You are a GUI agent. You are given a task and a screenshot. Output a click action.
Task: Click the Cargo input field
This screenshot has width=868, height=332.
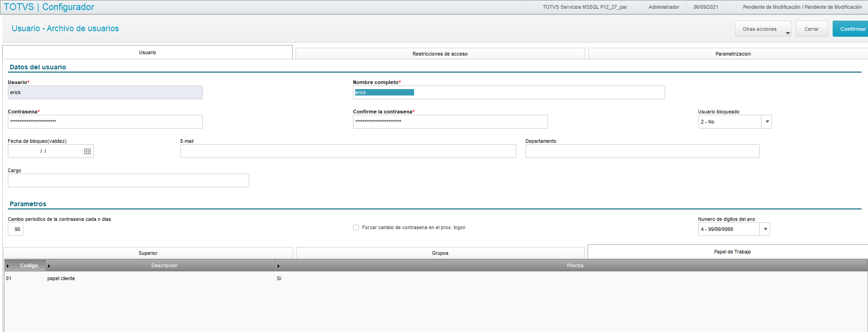129,180
